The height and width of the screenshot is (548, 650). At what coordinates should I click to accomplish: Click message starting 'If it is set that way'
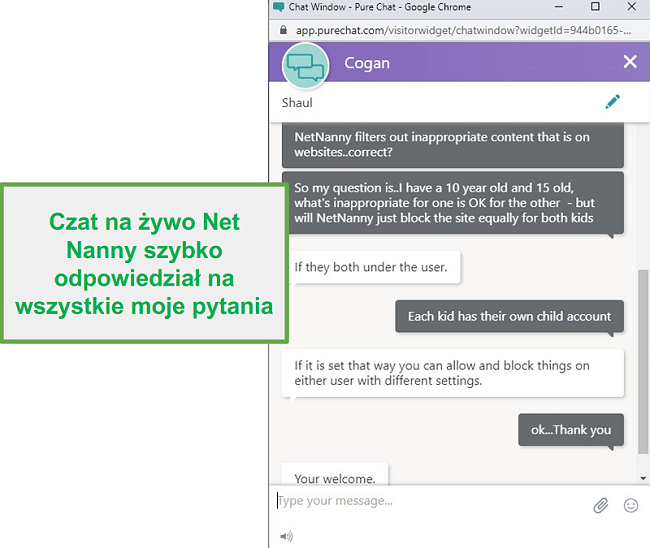[x=453, y=373]
